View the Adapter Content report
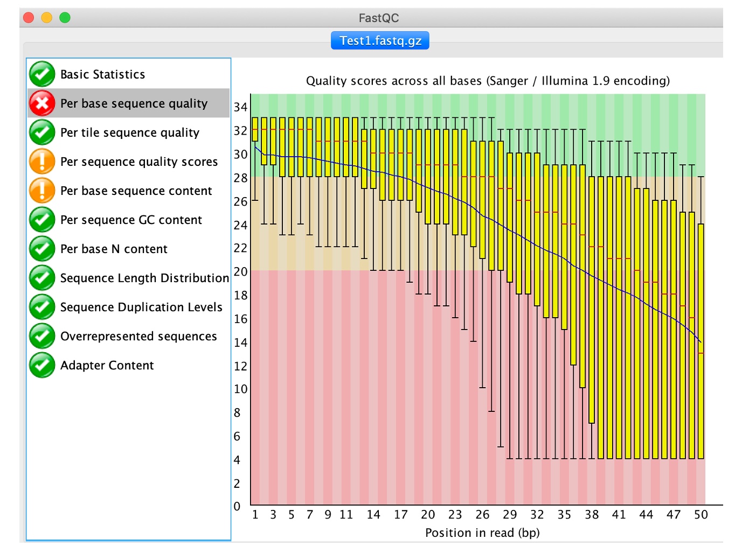Image resolution: width=742 pixels, height=560 pixels. click(x=107, y=365)
